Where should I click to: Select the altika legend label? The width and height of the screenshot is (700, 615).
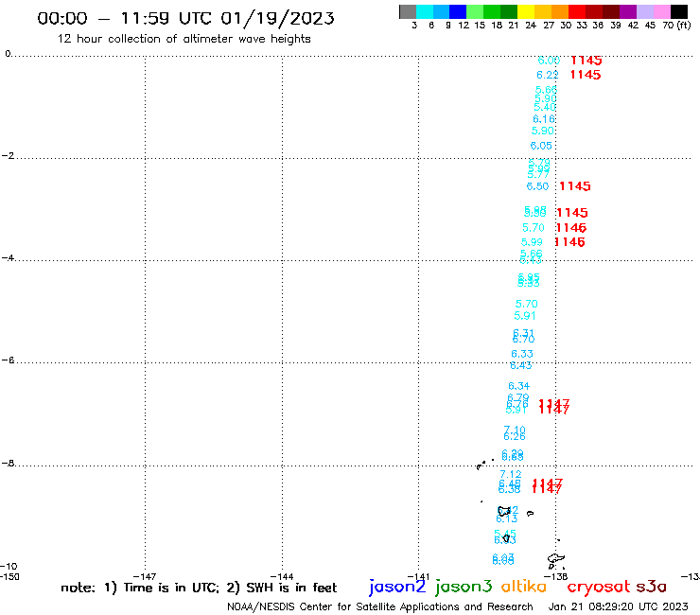click(524, 587)
